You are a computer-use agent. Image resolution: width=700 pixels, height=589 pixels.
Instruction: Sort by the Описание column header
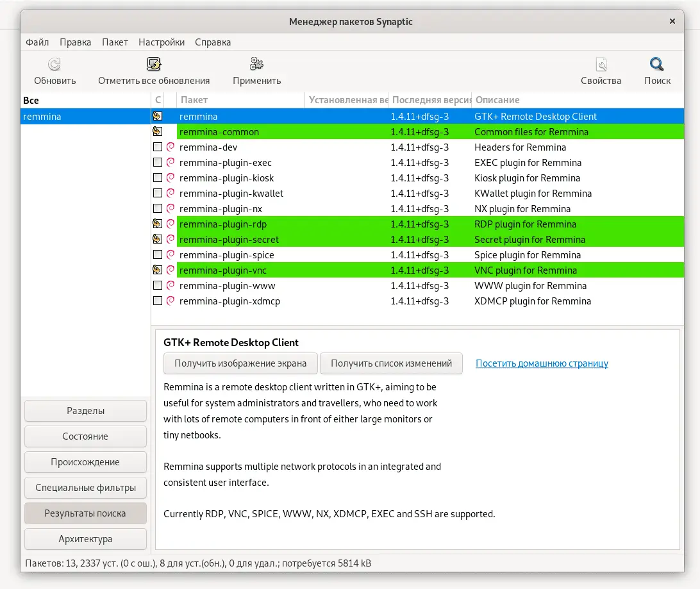(578, 100)
